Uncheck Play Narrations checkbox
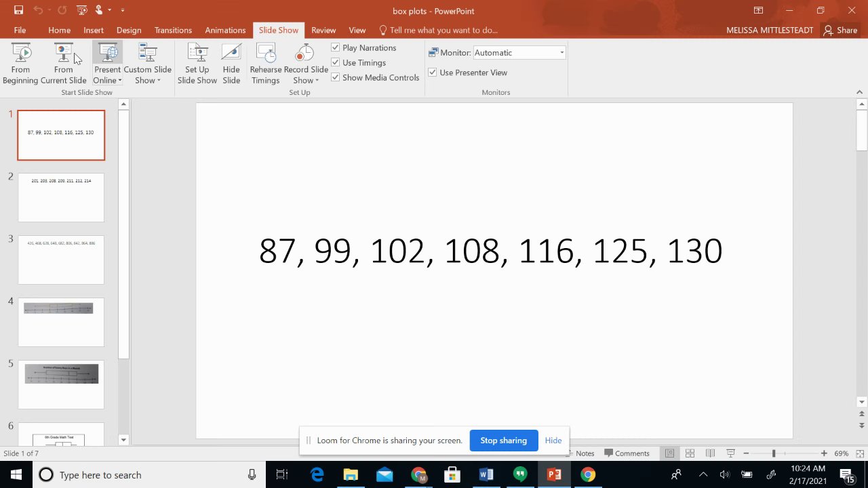868x488 pixels. 336,47
